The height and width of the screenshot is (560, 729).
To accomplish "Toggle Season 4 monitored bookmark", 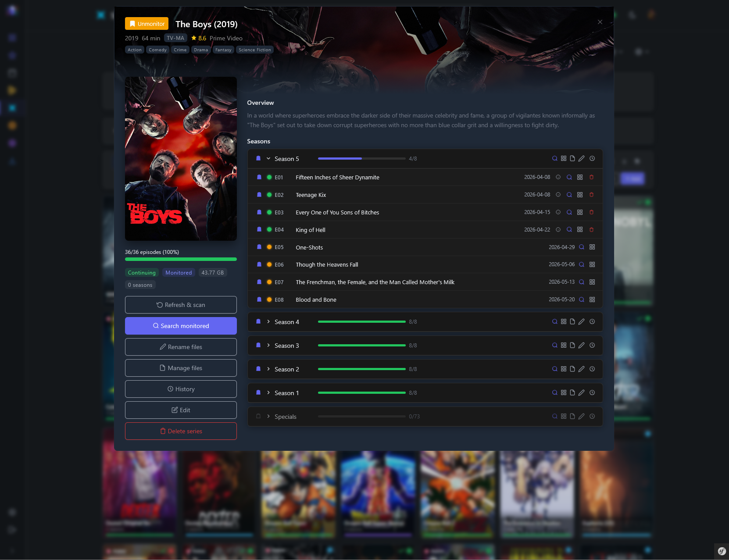I will (x=258, y=321).
